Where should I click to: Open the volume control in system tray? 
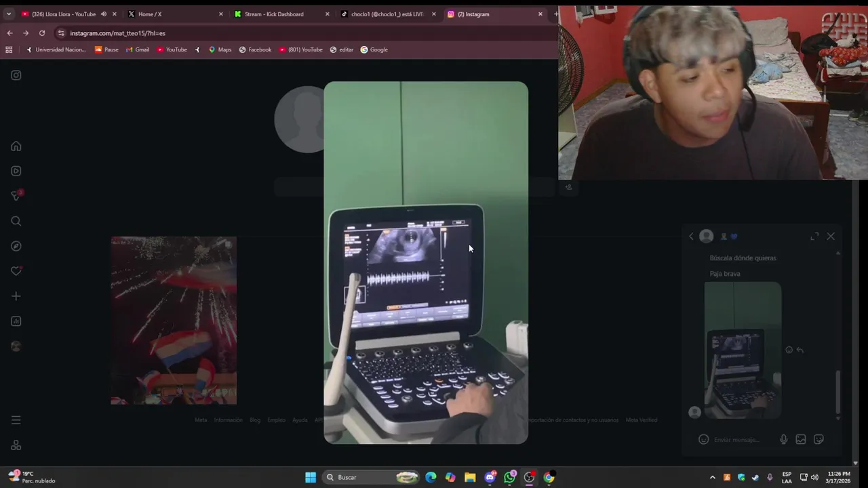click(814, 477)
